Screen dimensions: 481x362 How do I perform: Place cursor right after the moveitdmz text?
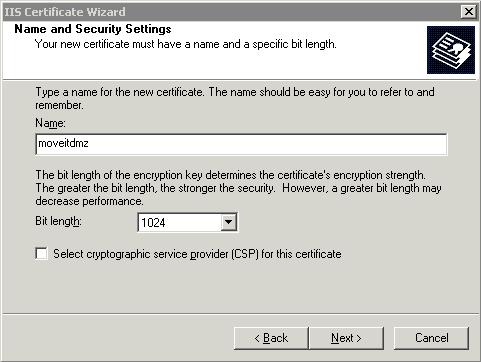(x=89, y=144)
